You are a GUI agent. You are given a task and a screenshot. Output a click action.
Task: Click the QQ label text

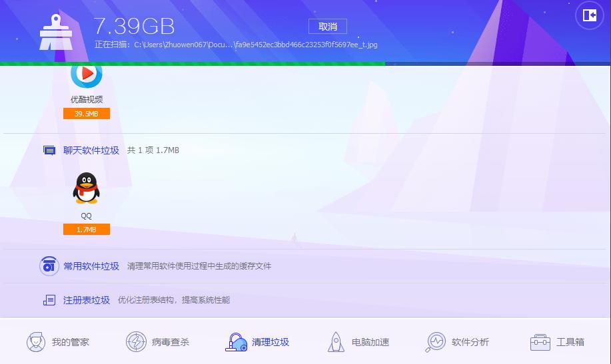[86, 216]
